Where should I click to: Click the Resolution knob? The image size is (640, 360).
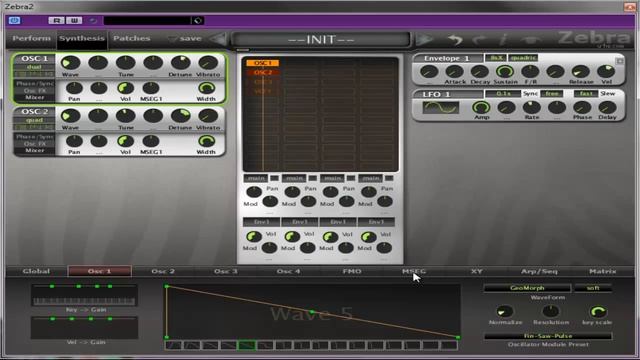(x=551, y=312)
